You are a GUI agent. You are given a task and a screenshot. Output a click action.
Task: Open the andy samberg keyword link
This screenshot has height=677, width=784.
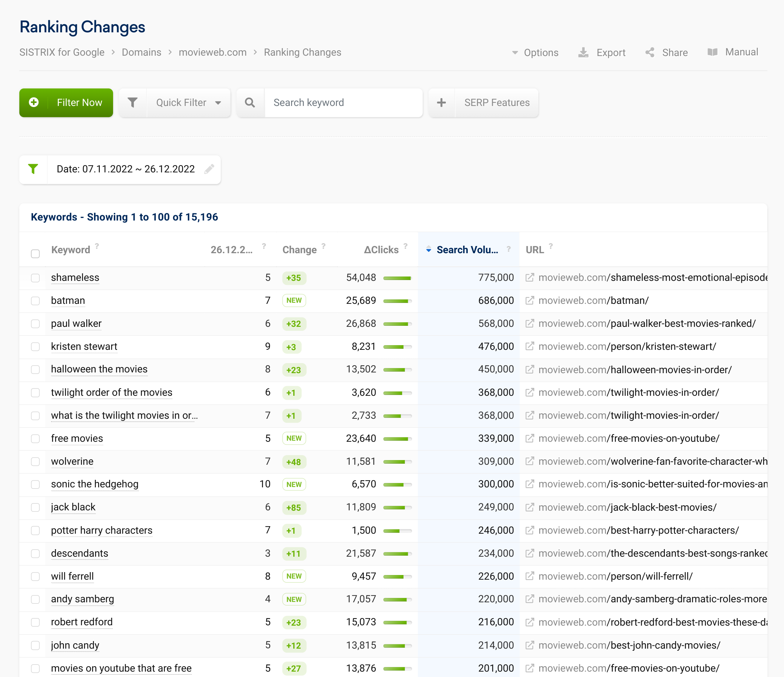tap(83, 599)
